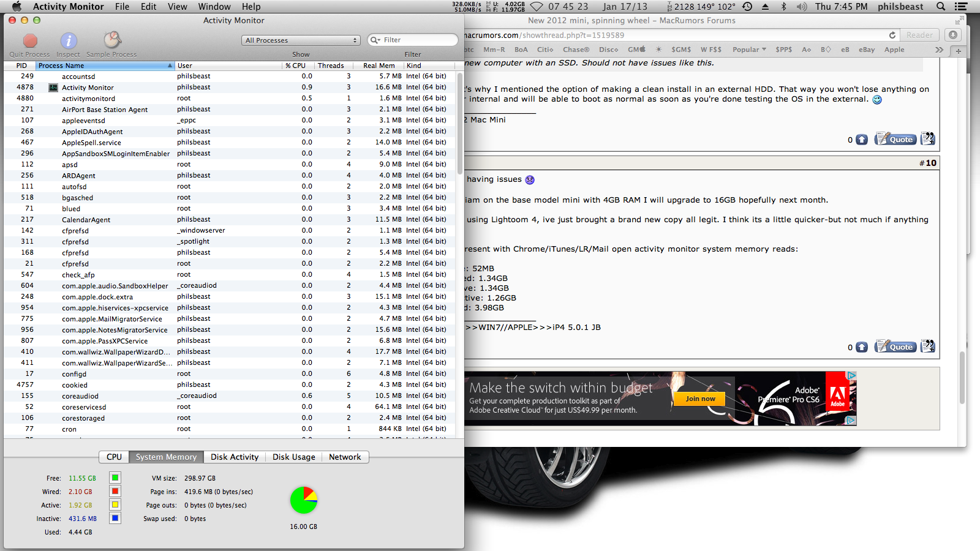Click the memory usage pie chart
The image size is (980, 551).
tap(304, 500)
